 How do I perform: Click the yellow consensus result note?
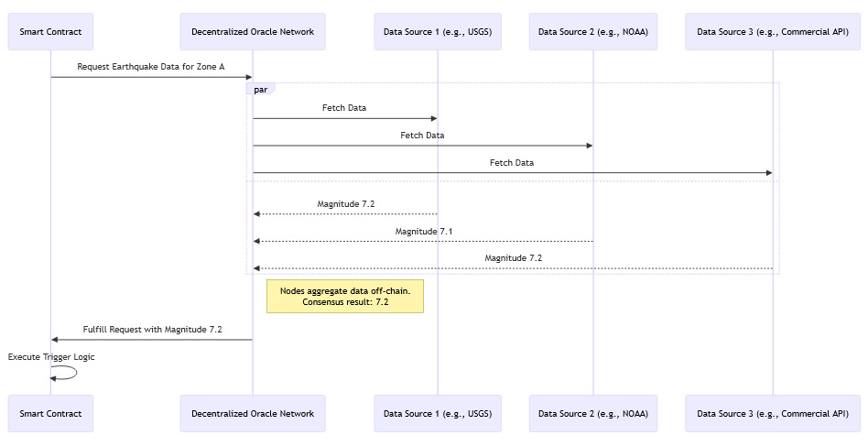point(345,296)
